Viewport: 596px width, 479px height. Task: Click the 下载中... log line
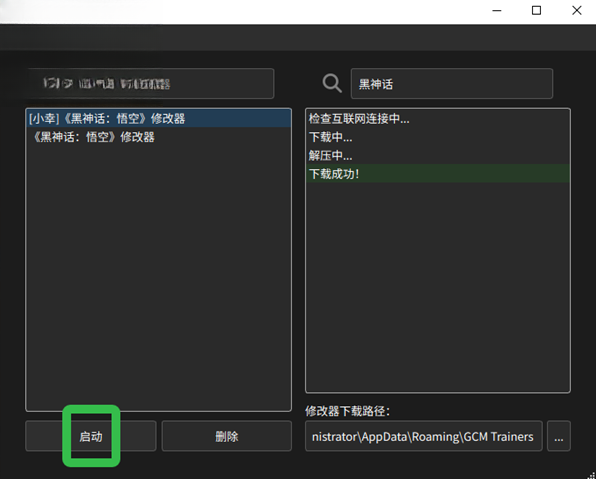438,137
